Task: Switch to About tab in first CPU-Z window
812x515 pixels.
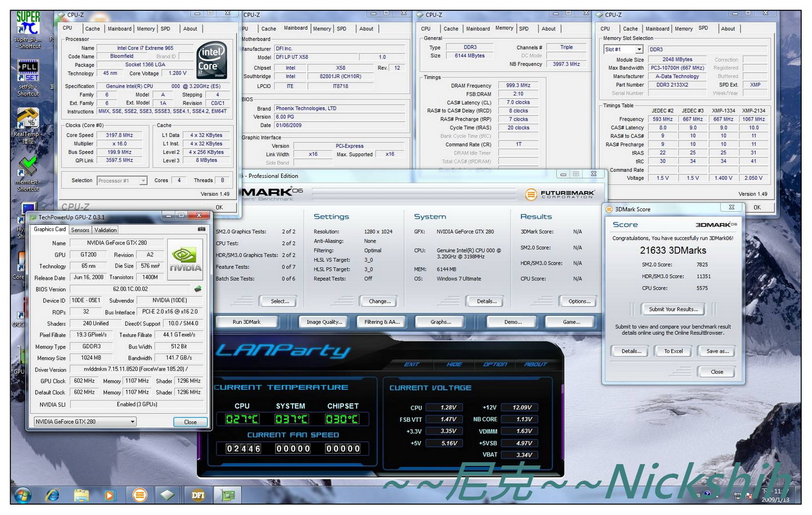Action: click(x=190, y=29)
